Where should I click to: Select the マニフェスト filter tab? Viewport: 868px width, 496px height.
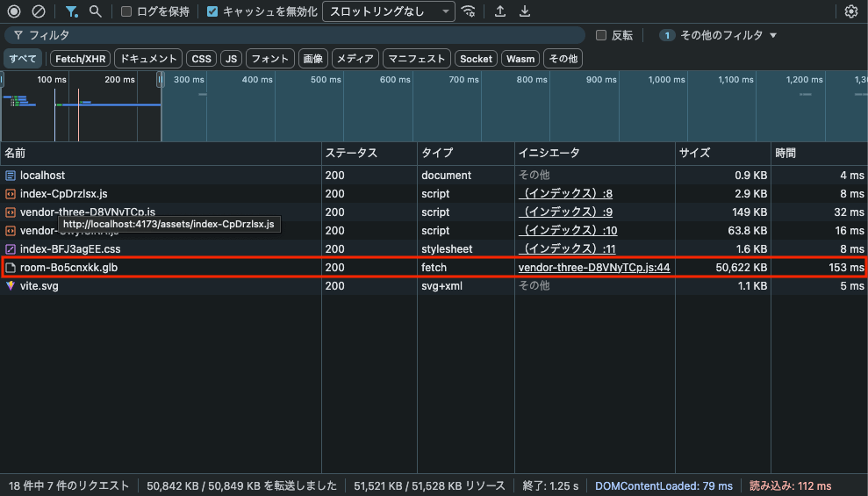pyautogui.click(x=417, y=59)
